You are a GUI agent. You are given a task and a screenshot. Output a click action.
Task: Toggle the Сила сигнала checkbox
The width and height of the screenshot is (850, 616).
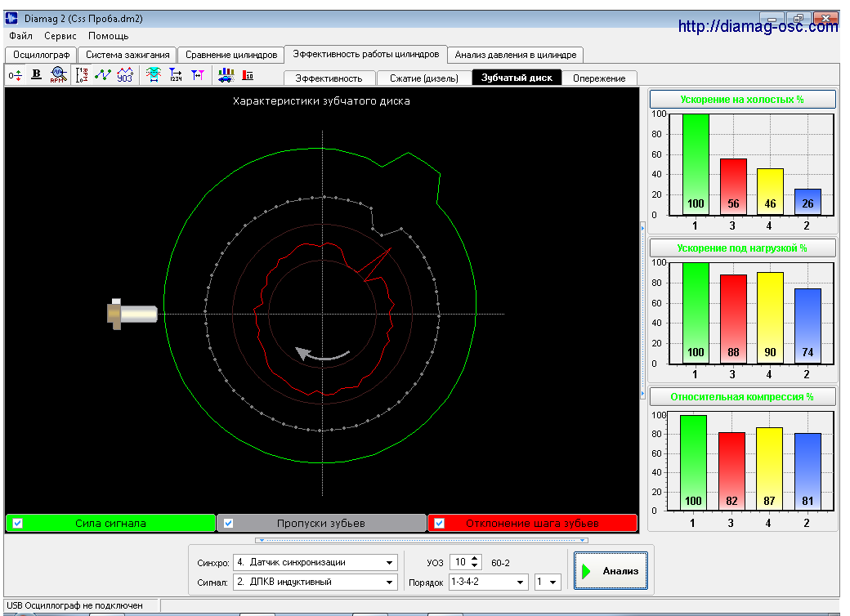pos(17,524)
